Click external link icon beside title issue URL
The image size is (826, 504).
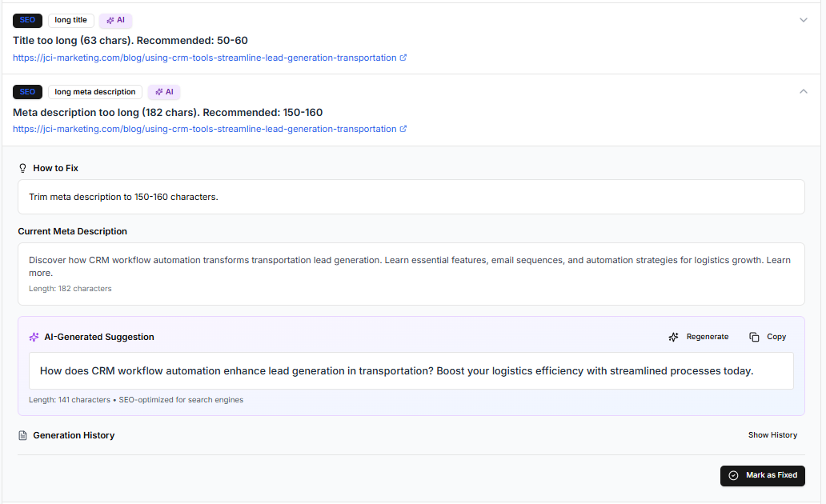403,58
